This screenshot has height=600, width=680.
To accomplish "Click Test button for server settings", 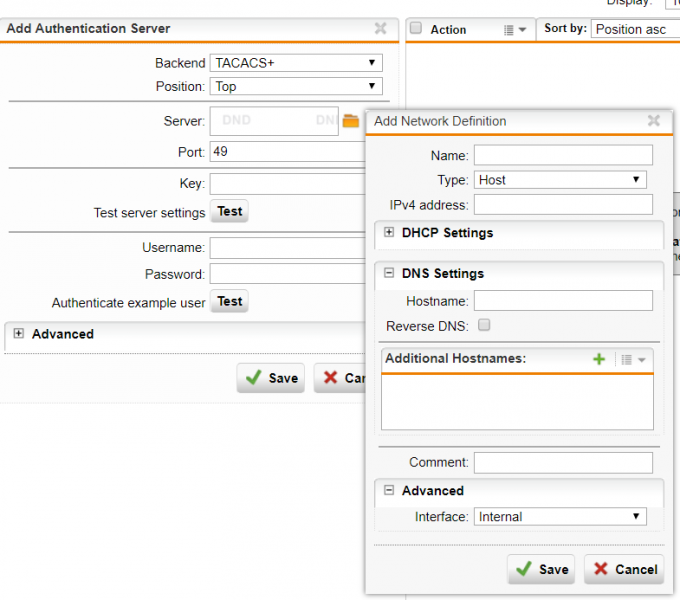I will [229, 212].
